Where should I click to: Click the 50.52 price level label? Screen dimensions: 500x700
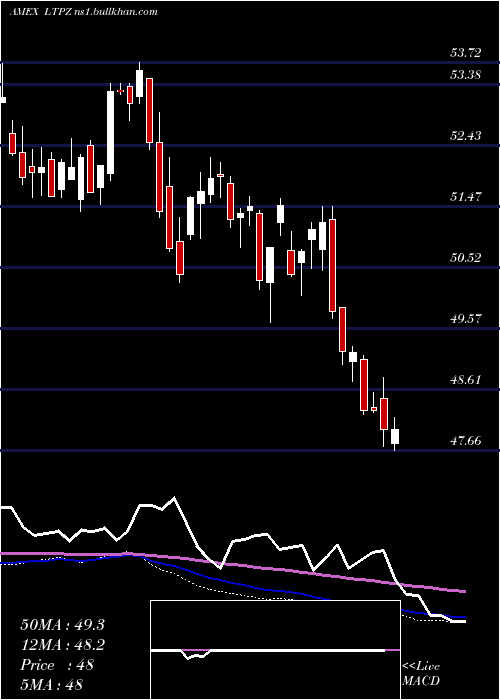[x=466, y=258]
